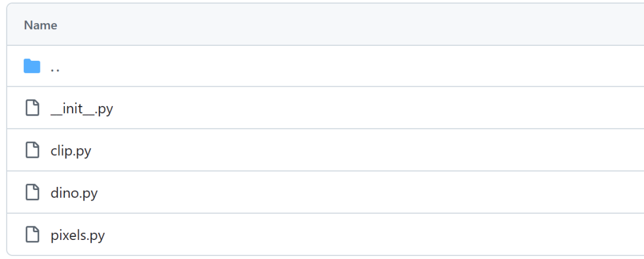Open the clip.py file

pos(70,151)
